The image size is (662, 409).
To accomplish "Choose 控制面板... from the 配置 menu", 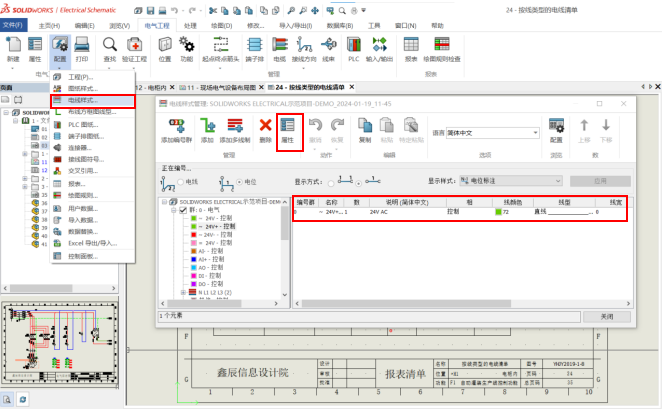I will [x=92, y=256].
